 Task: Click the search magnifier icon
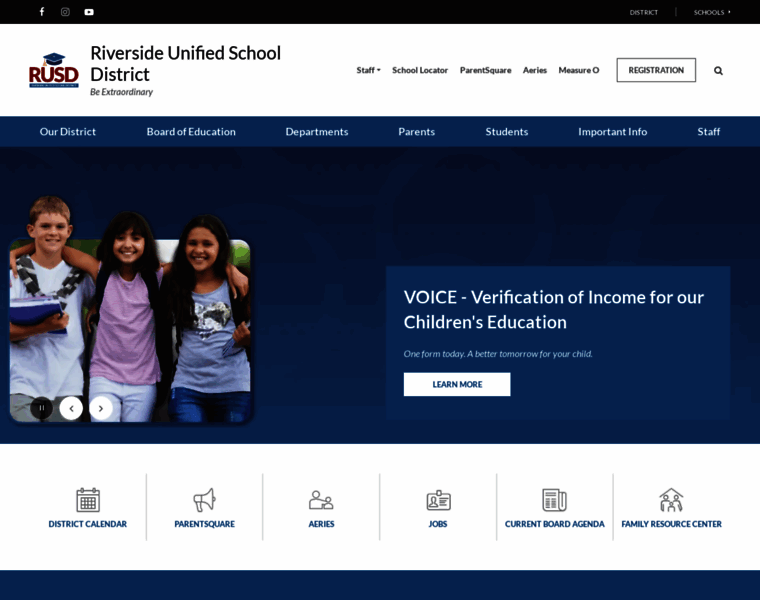[718, 71]
